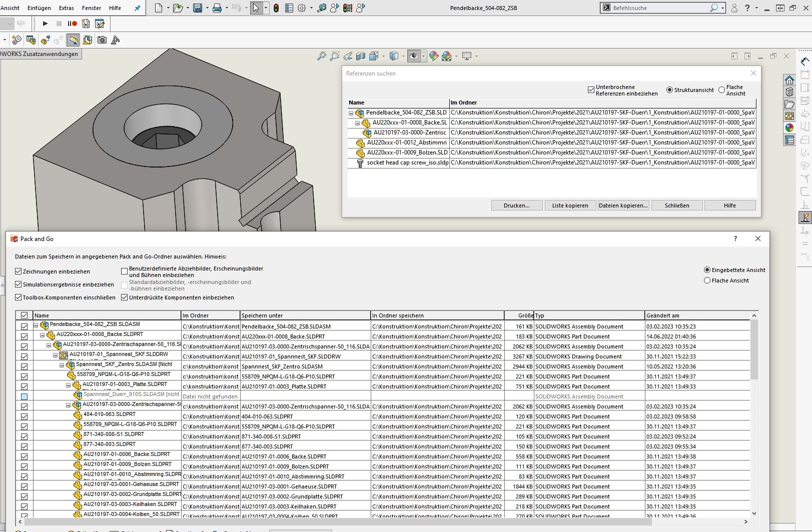Toggle Unterdrückte Komponenten einbeziehen checkbox
The width and height of the screenshot is (812, 532).
(125, 297)
